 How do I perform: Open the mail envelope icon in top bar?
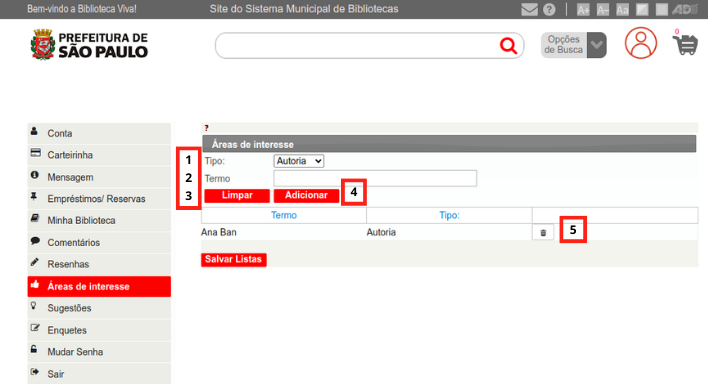529,9
